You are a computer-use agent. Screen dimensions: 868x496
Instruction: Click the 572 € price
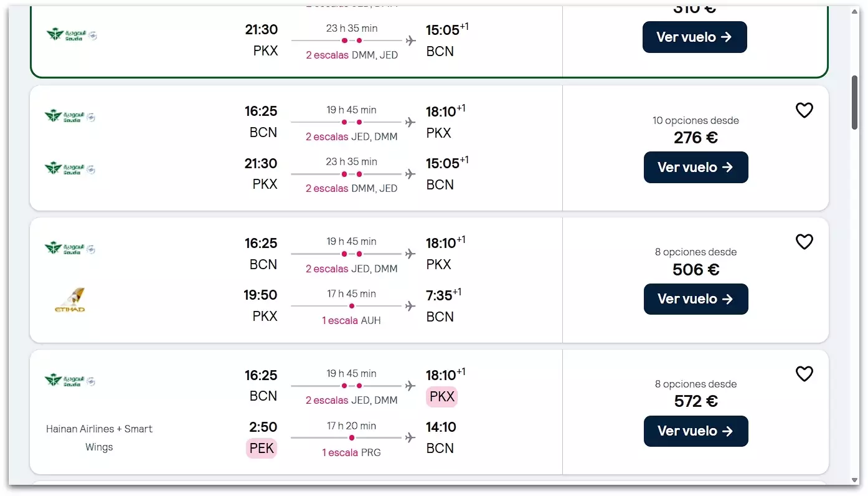click(x=696, y=401)
